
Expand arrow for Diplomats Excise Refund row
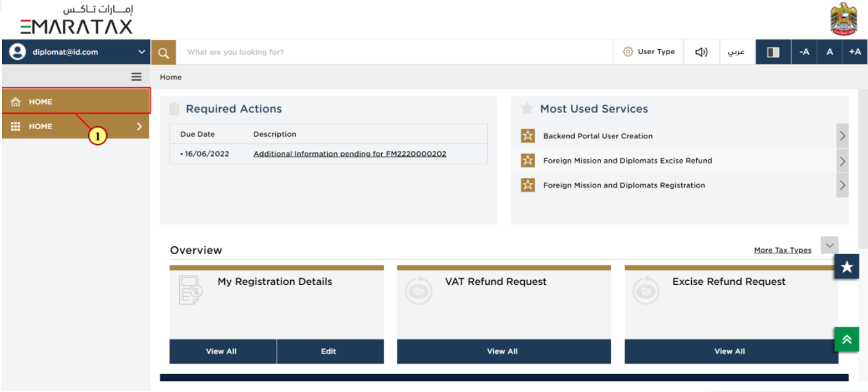pos(842,161)
